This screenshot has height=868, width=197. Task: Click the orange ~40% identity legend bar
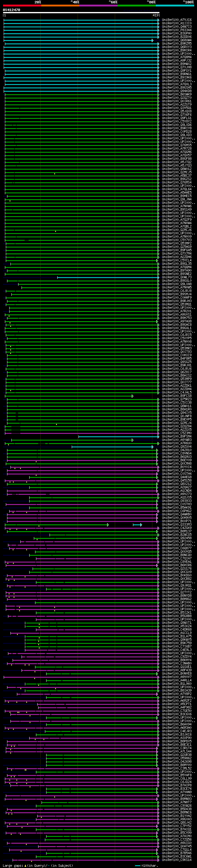pos(60,6)
